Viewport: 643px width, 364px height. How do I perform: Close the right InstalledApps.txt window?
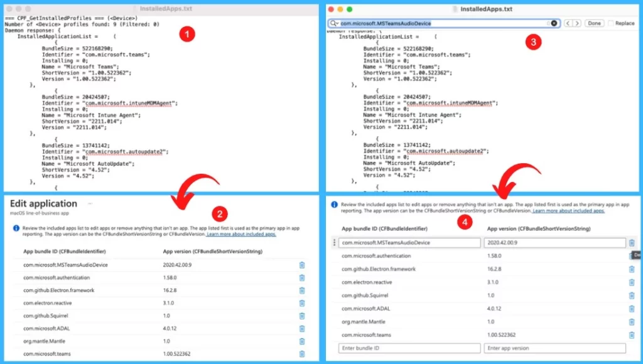click(x=331, y=9)
